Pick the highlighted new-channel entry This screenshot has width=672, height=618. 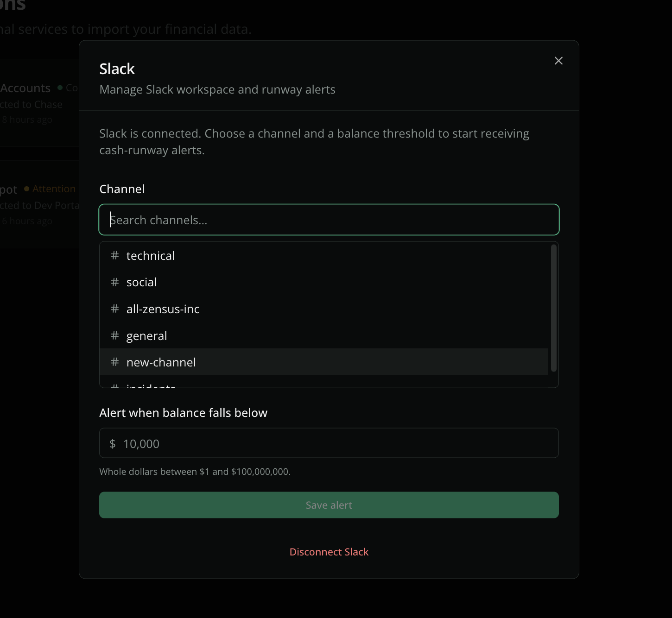[324, 362]
